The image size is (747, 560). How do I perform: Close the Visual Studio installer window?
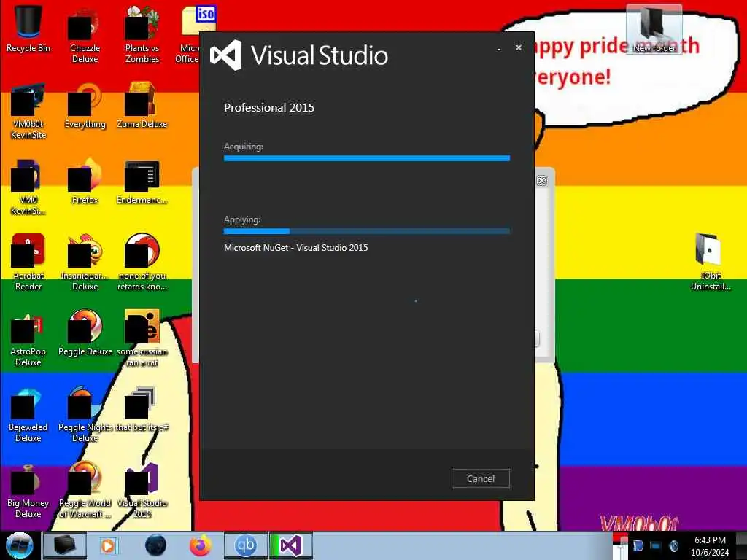519,47
